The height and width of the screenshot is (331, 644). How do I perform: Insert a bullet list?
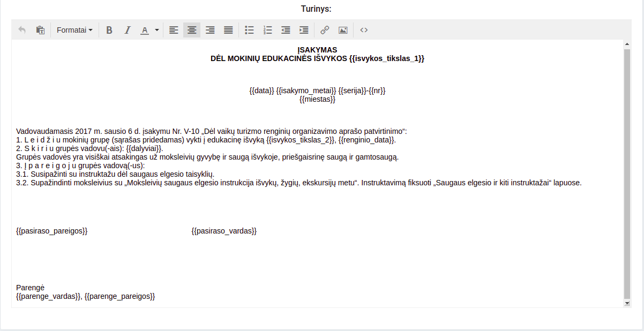tap(249, 30)
